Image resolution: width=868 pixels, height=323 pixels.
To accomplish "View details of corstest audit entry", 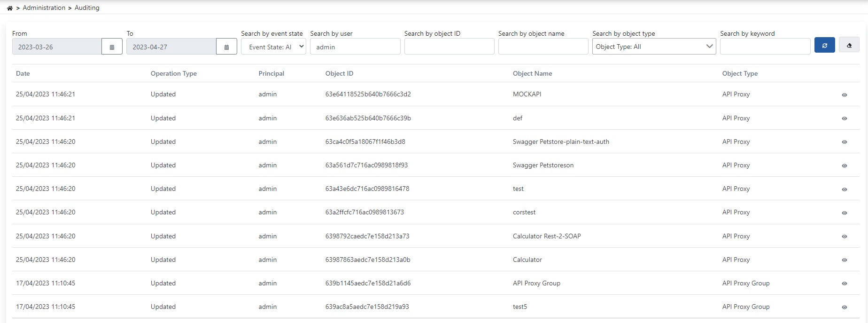I will click(x=844, y=213).
